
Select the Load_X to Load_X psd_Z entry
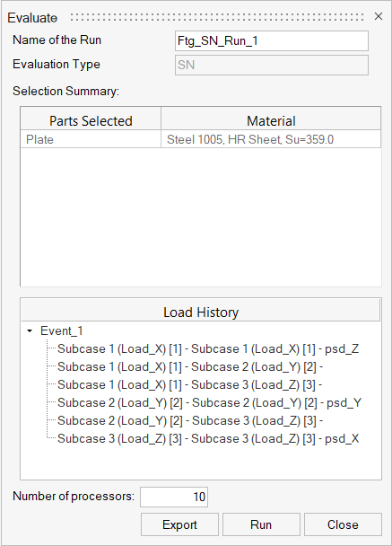pyautogui.click(x=208, y=349)
